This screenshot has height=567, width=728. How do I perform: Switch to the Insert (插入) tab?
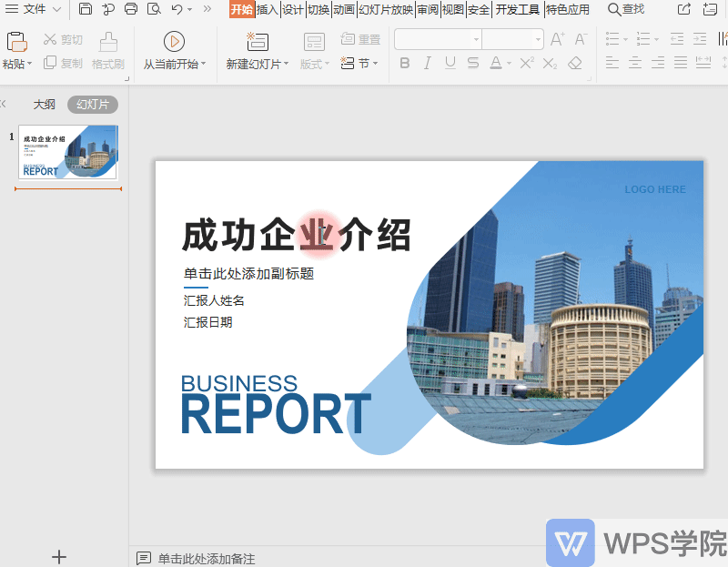268,9
